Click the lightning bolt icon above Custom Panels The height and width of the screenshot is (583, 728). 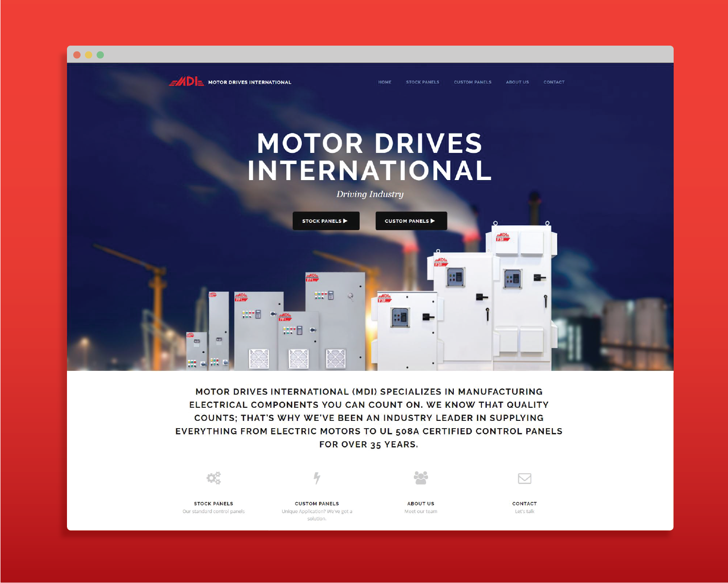pos(317,478)
